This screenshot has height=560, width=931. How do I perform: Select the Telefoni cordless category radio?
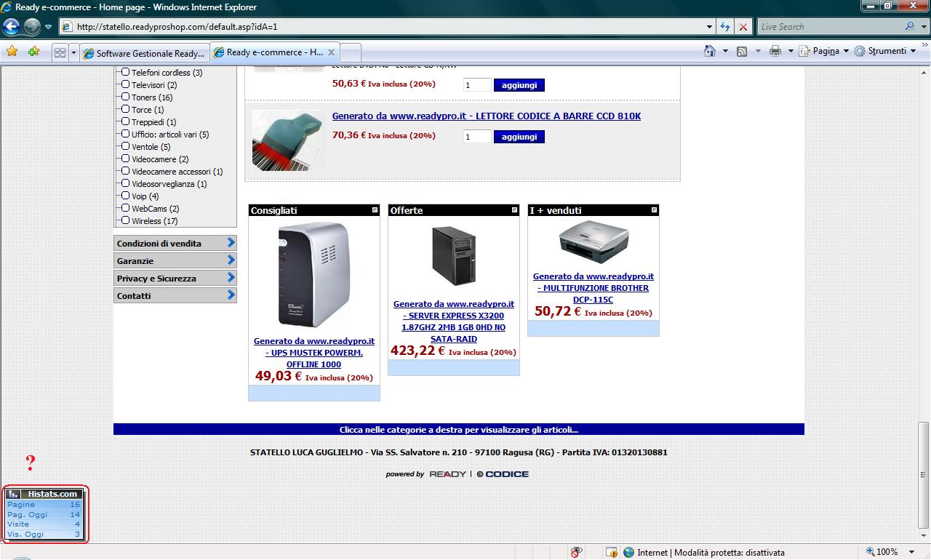click(x=125, y=72)
